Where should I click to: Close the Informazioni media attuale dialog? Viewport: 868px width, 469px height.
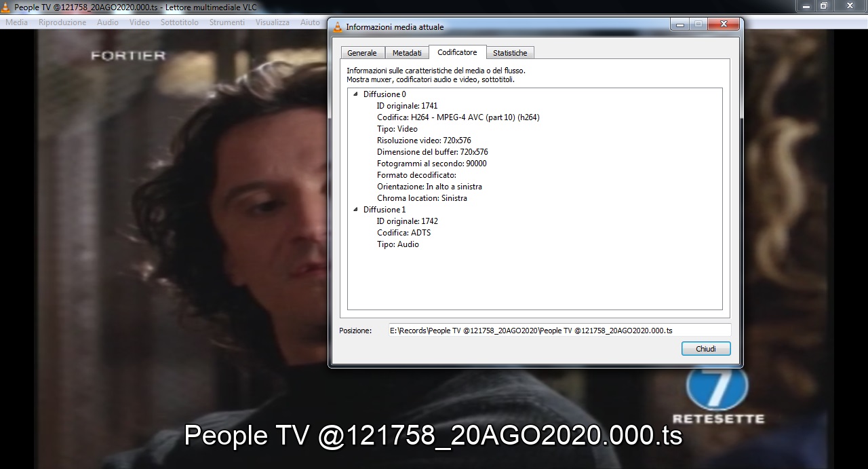coord(724,24)
